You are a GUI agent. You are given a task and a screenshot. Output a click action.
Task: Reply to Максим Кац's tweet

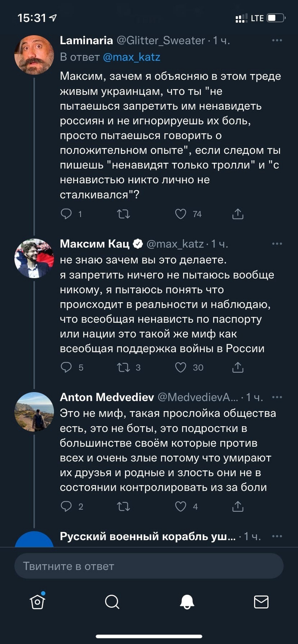point(66,367)
